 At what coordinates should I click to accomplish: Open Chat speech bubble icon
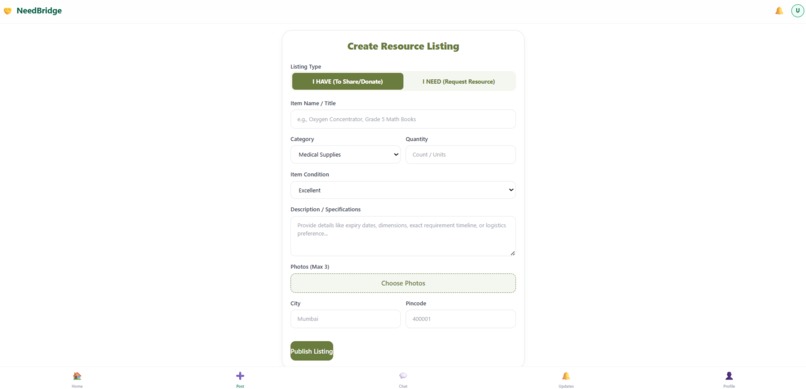pyautogui.click(x=403, y=376)
